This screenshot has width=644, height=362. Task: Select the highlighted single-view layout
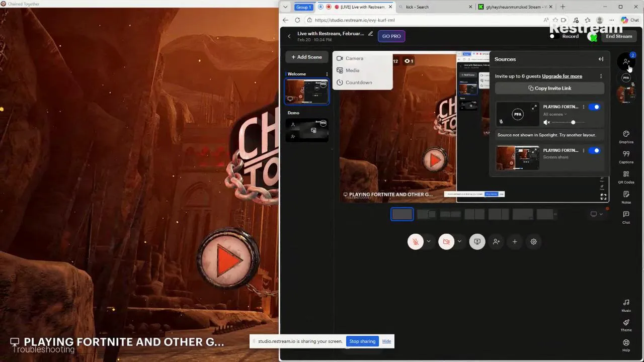(x=402, y=214)
